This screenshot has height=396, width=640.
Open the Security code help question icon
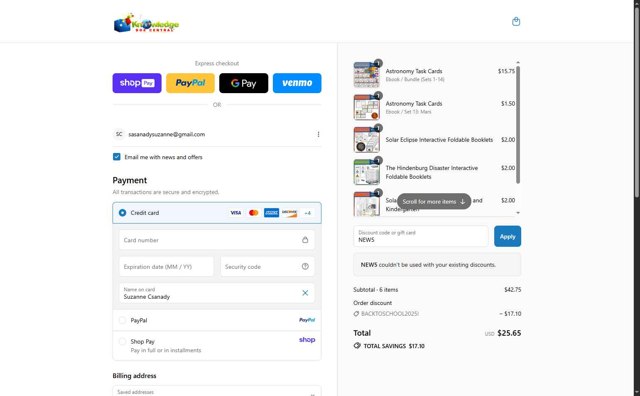(305, 267)
